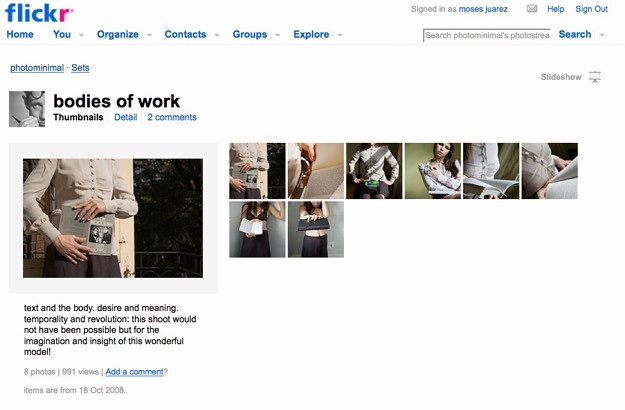This screenshot has height=410, width=625.
Task: Open the Organize menu item
Action: coord(118,34)
